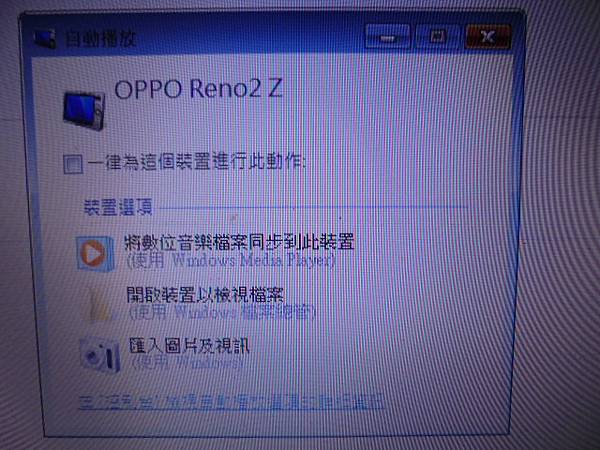Click the (使用 Windows Media Player) subtitle
This screenshot has width=600, height=450.
[x=231, y=261]
